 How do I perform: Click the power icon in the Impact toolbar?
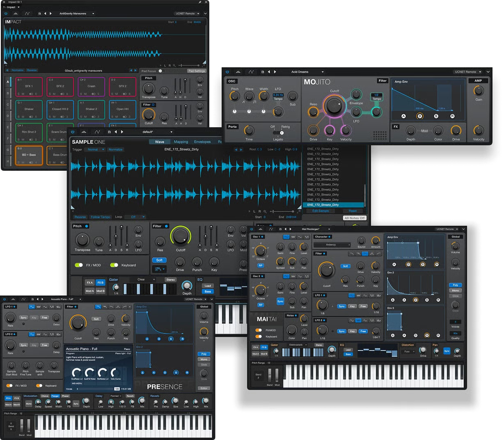[x=6, y=14]
